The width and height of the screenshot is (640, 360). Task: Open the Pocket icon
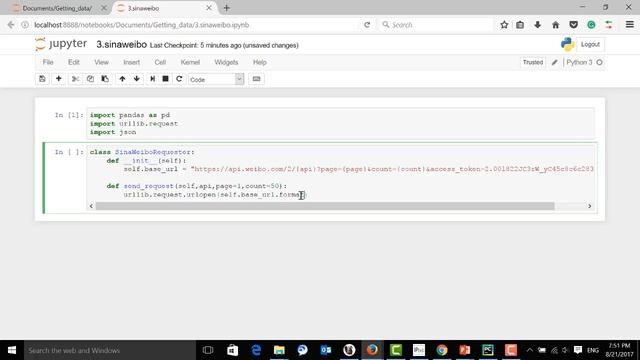pos(573,25)
